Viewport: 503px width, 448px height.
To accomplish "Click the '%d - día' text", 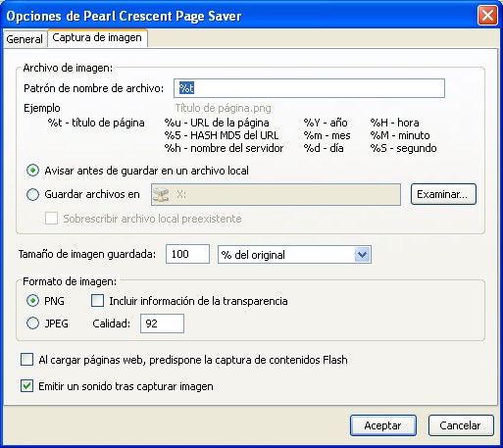I will pyautogui.click(x=324, y=148).
